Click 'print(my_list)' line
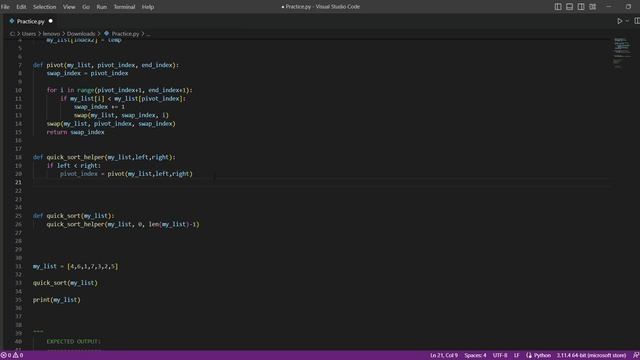The width and height of the screenshot is (640, 360). (57, 300)
